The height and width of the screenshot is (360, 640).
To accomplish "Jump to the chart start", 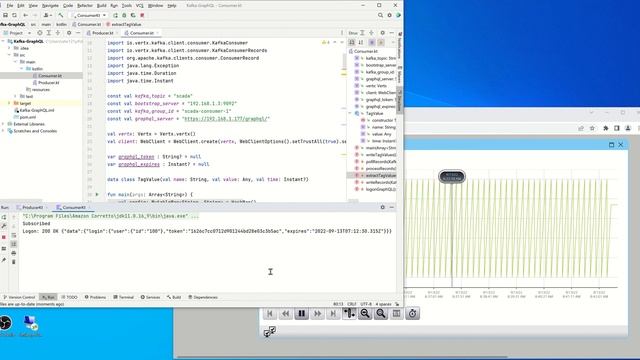I will (270, 313).
